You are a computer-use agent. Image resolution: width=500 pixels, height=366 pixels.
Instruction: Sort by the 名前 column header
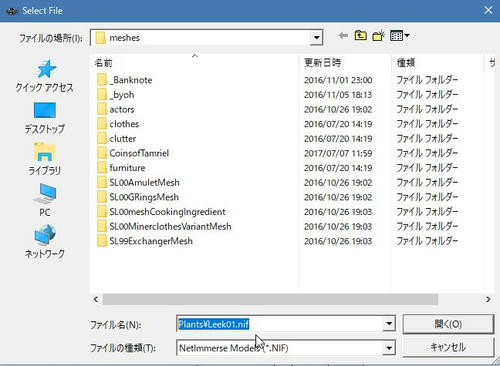pyautogui.click(x=195, y=62)
